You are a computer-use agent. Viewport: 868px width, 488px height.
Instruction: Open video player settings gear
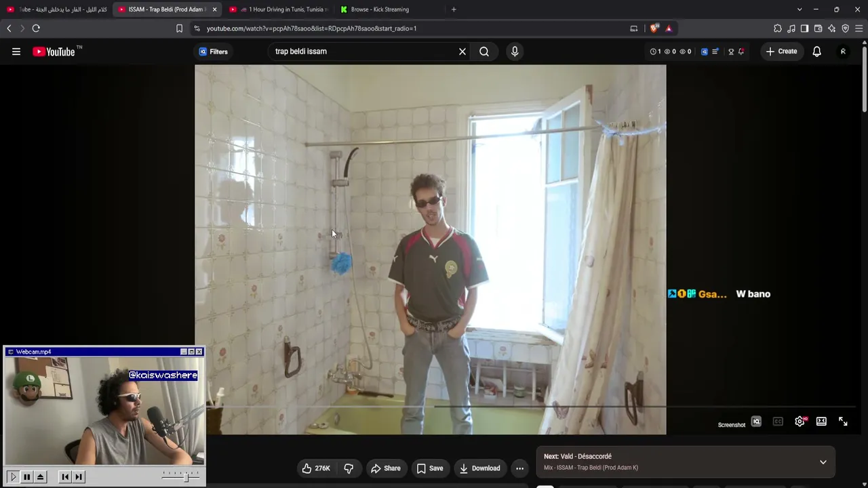(800, 422)
